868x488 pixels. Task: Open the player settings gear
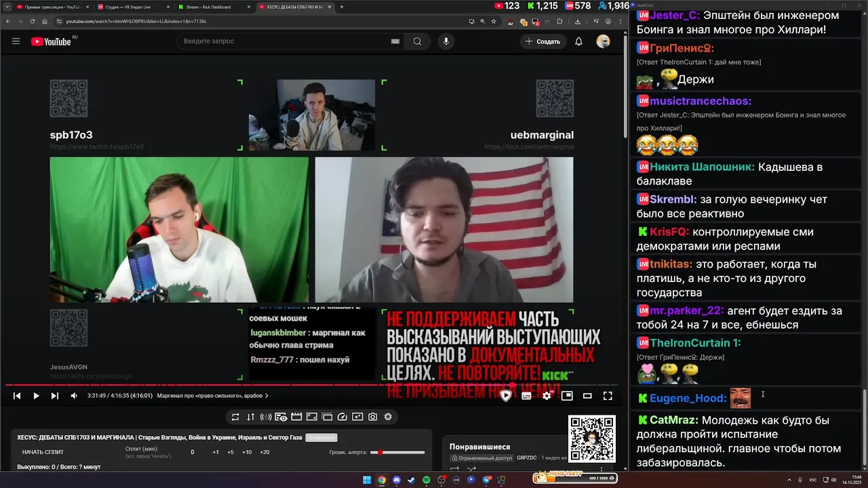[547, 396]
